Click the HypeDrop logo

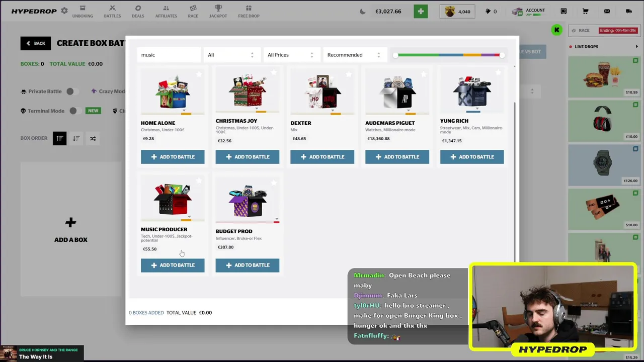coord(34,11)
